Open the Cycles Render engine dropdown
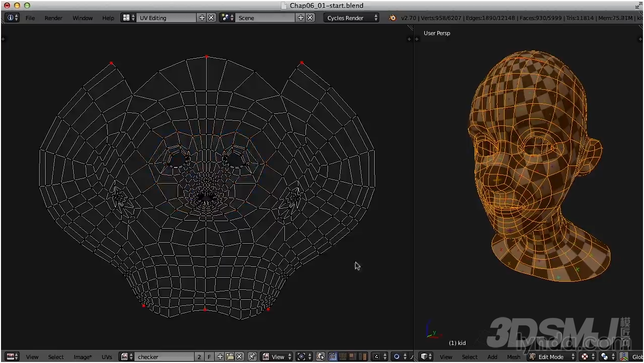644x363 pixels. tap(351, 18)
